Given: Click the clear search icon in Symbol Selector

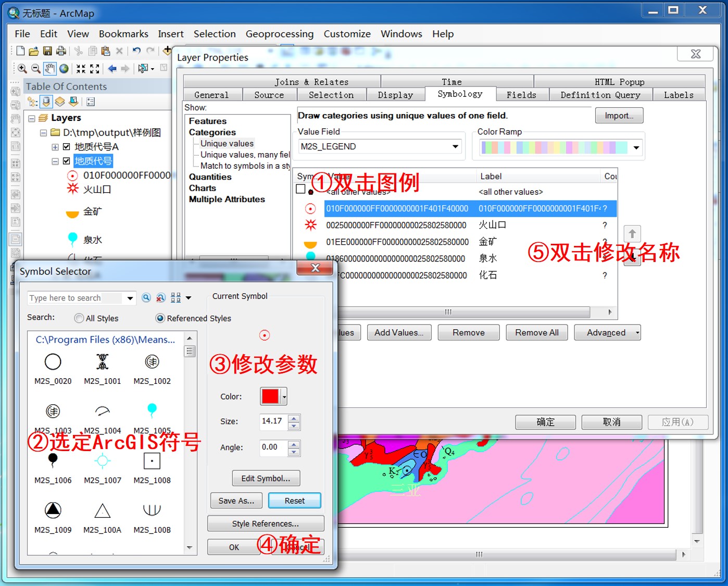Looking at the screenshot, I should 161,297.
